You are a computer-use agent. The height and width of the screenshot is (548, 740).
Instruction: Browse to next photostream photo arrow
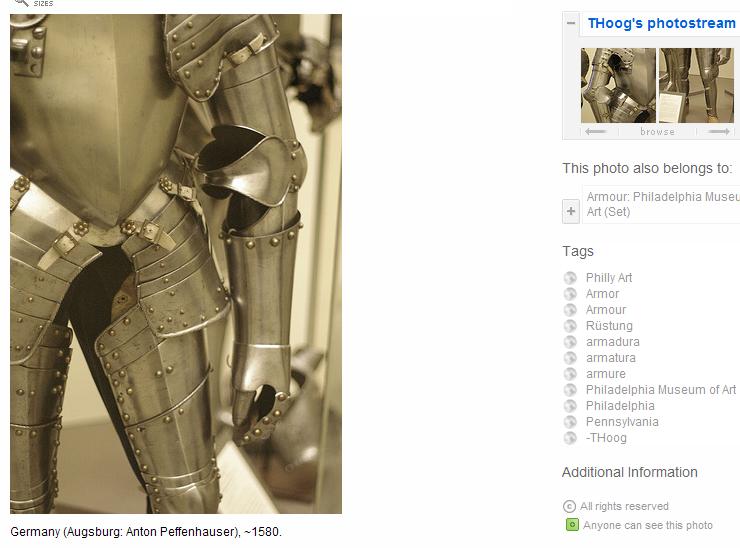pyautogui.click(x=719, y=132)
